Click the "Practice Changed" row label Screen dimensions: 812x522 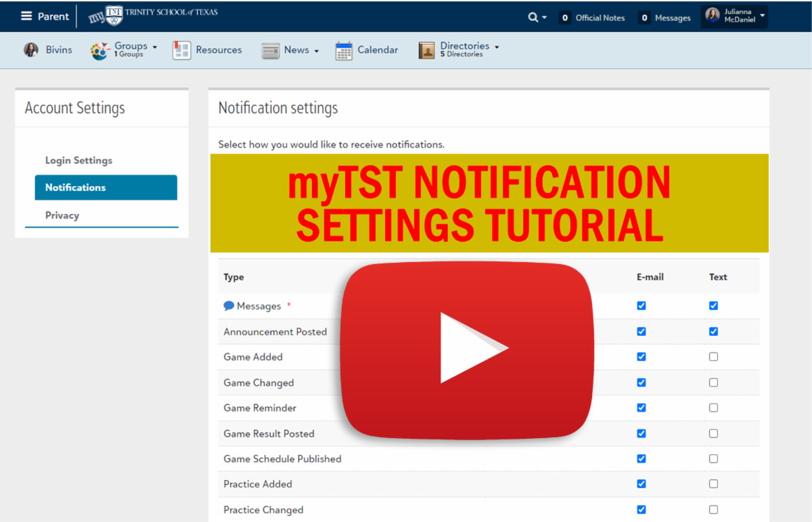pos(264,510)
